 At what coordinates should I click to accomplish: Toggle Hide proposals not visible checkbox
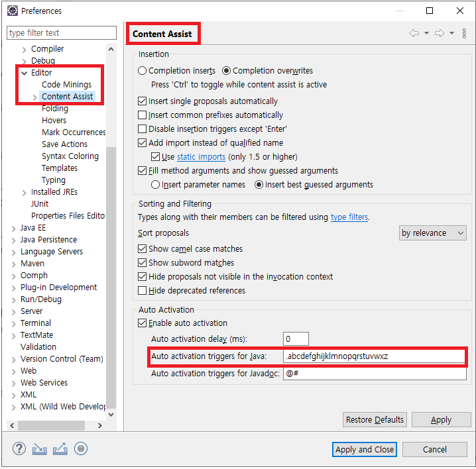click(x=142, y=276)
